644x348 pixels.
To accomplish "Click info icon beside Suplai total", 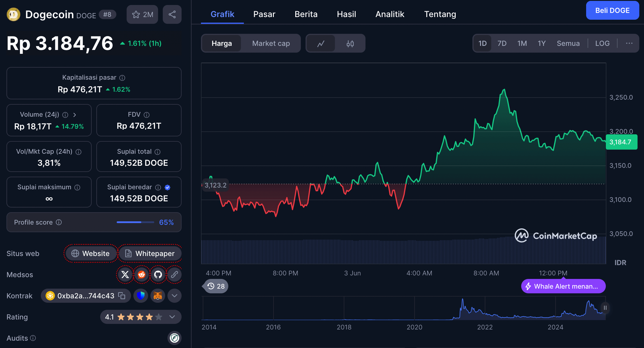I will [157, 152].
